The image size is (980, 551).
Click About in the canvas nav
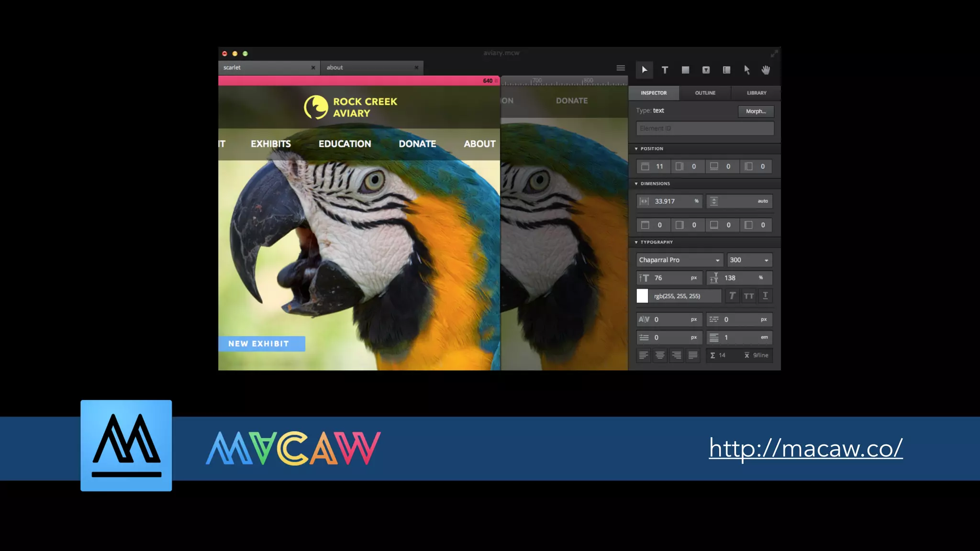coord(479,144)
